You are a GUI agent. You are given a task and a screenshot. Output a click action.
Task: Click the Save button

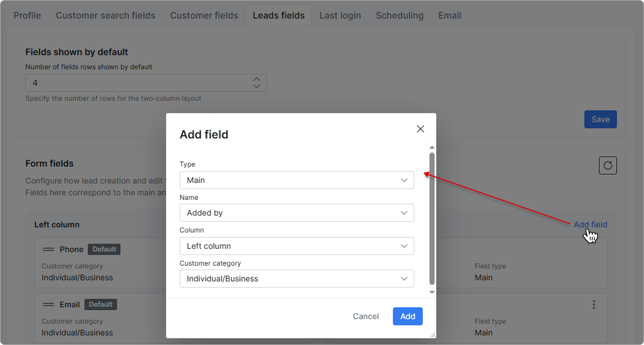coord(601,119)
